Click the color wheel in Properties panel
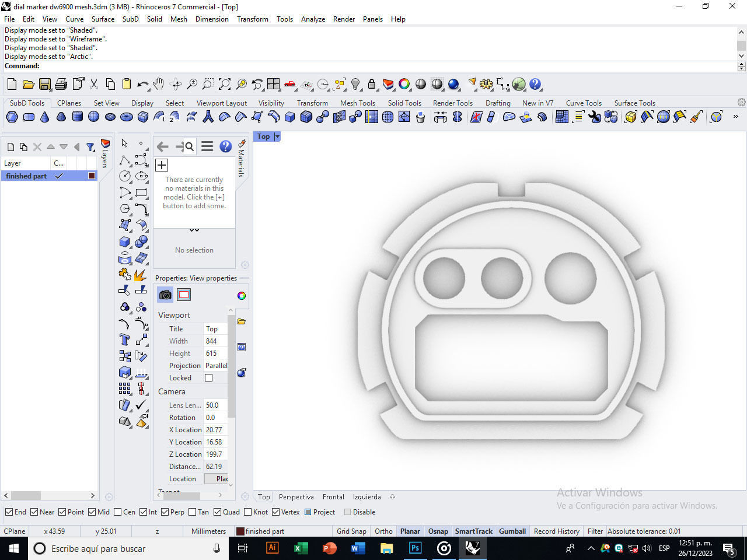 tap(242, 296)
